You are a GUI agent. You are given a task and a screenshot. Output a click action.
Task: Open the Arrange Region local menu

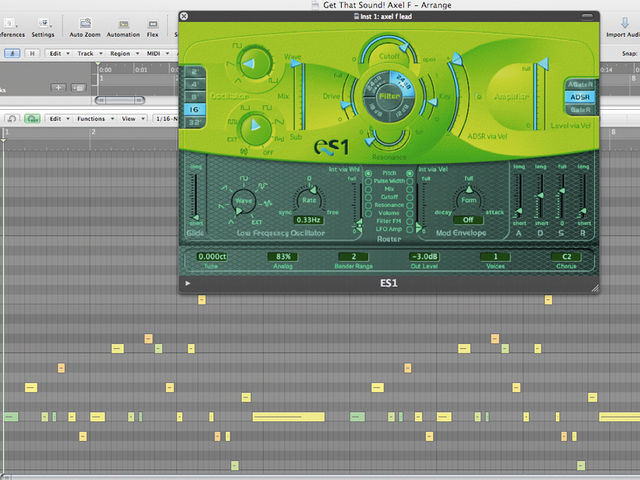click(124, 53)
